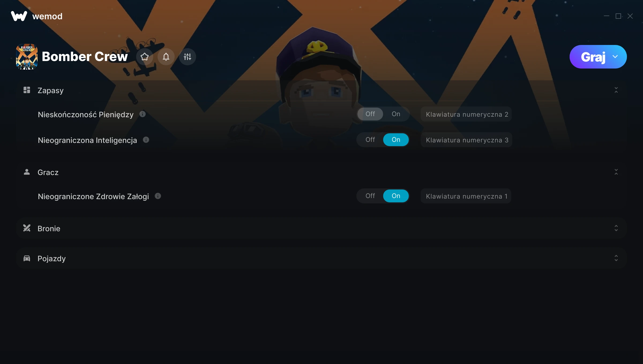643x364 pixels.
Task: Expand the Pojazdy category
Action: click(616, 258)
